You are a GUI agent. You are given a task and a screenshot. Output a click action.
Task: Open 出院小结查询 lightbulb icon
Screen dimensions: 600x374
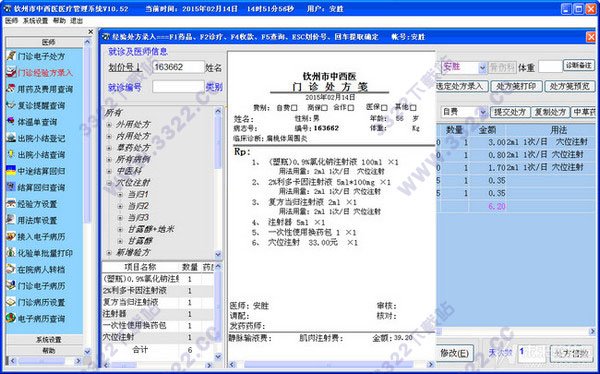point(11,155)
